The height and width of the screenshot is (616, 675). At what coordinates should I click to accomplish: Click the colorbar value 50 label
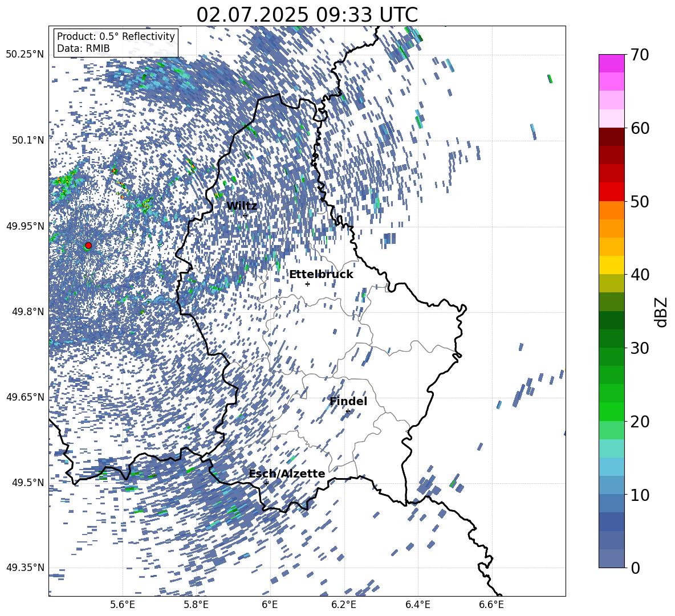pyautogui.click(x=640, y=201)
